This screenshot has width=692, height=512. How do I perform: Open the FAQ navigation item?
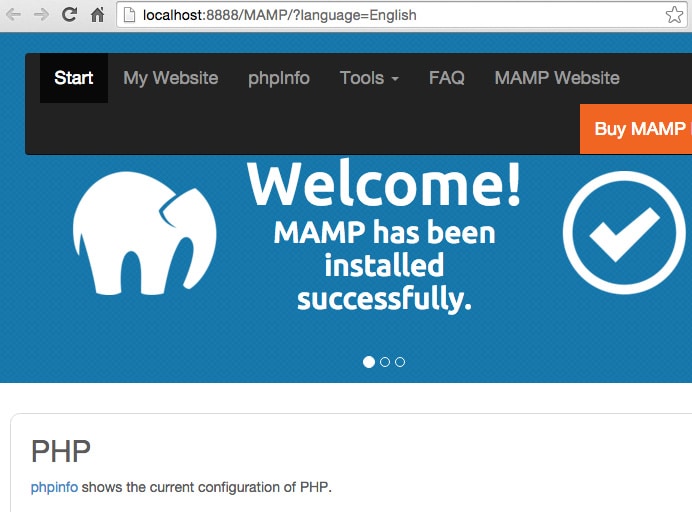[x=447, y=78]
